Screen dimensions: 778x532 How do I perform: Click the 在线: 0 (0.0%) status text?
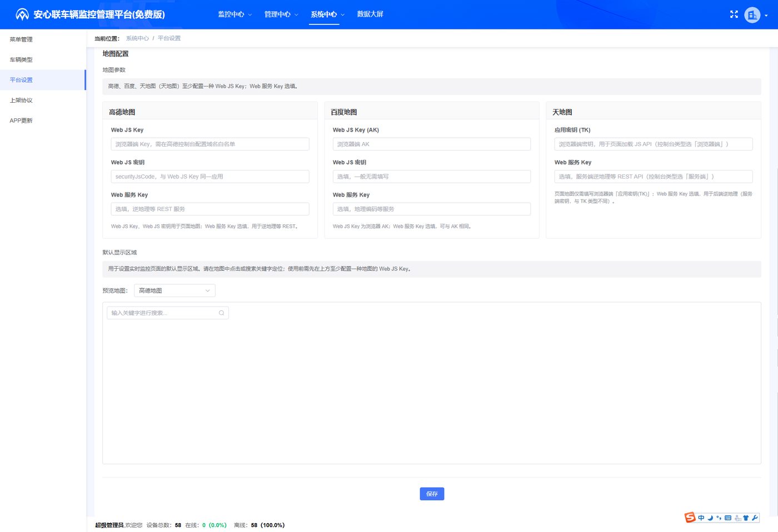[206, 525]
